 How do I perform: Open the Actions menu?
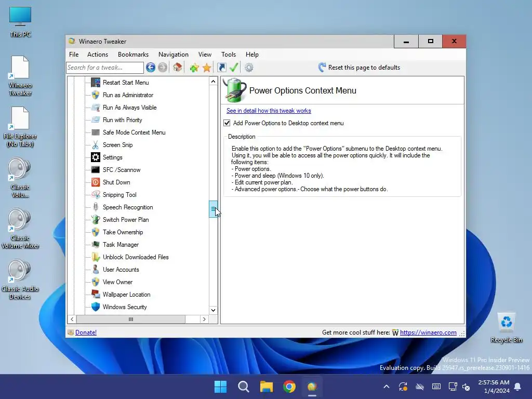pos(98,55)
